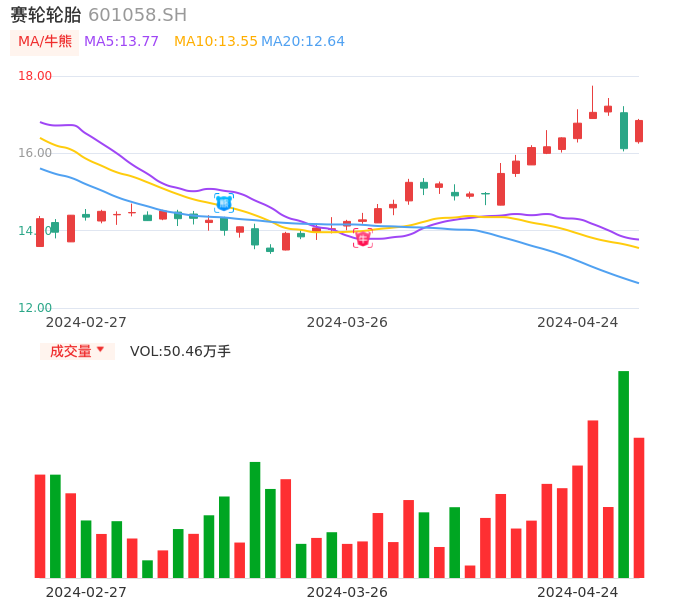Click the MA5:13.77 legend label
686x606 pixels.
point(121,42)
